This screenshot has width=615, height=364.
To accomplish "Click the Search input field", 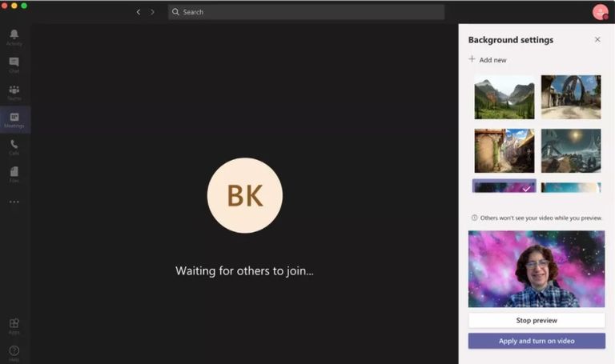I will (x=306, y=12).
